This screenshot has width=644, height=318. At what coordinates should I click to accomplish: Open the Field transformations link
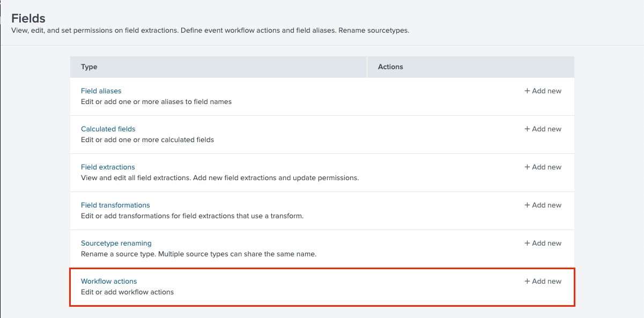pos(115,205)
